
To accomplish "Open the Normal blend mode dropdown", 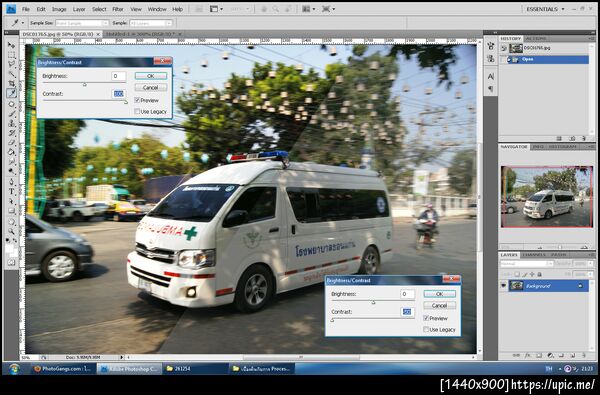I will pos(527,264).
